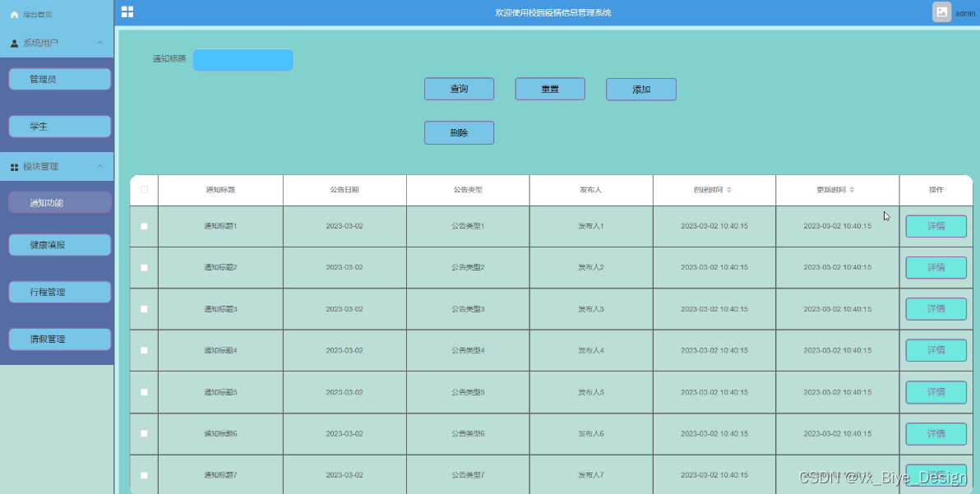The width and height of the screenshot is (980, 494).
Task: Open the admin avatar image icon
Action: point(942,12)
